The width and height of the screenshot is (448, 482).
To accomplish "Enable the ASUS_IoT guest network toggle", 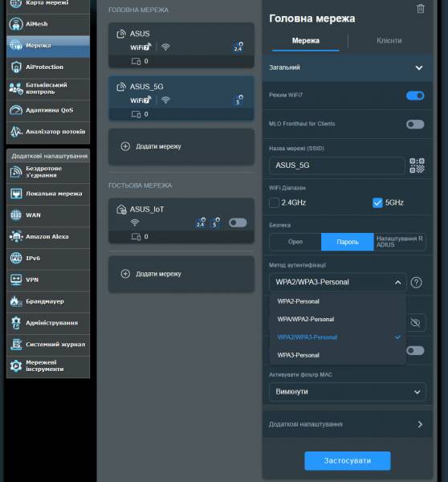I will 238,223.
